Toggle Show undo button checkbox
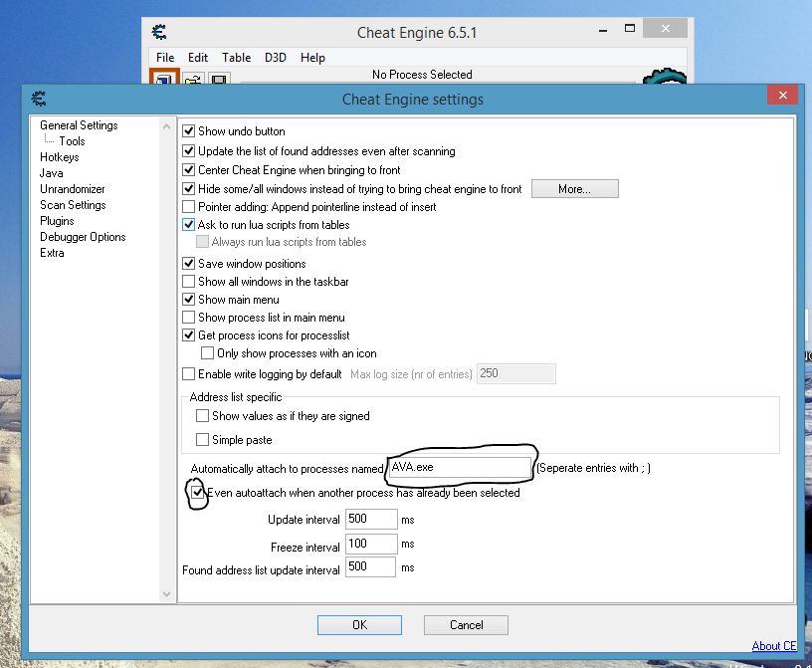Screen dimensions: 812x668 (188, 131)
